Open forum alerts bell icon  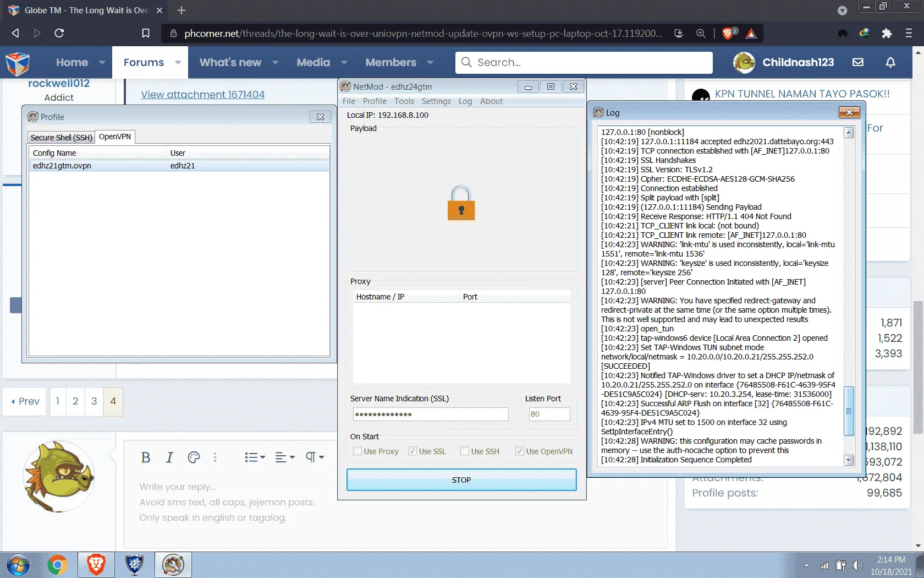pos(890,62)
